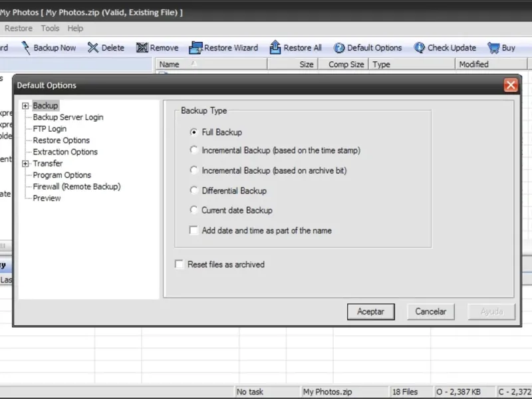
Task: Select Incremental Backup based on time stamp
Action: pyautogui.click(x=194, y=150)
